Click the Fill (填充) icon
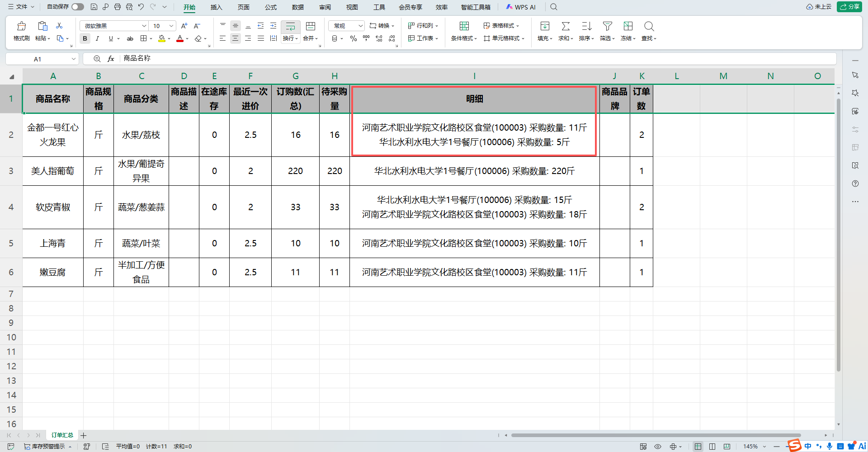 click(x=545, y=26)
